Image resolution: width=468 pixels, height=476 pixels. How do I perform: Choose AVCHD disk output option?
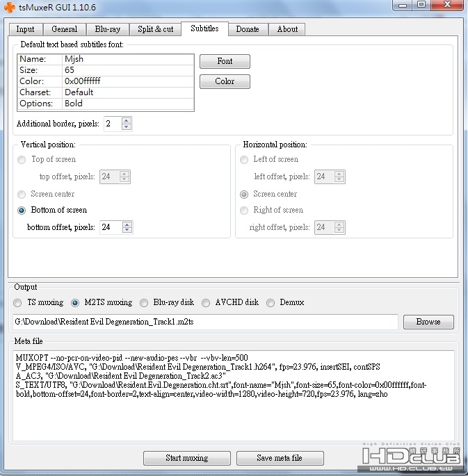[206, 303]
